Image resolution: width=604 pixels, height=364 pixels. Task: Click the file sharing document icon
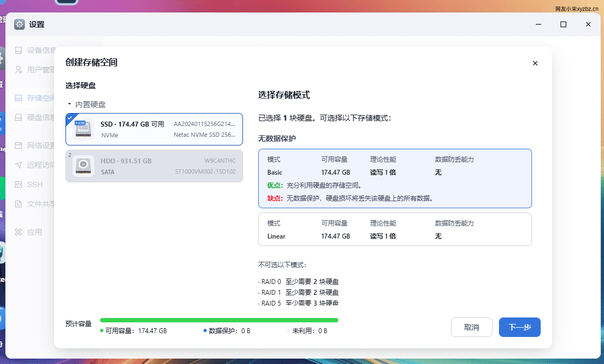[18, 204]
